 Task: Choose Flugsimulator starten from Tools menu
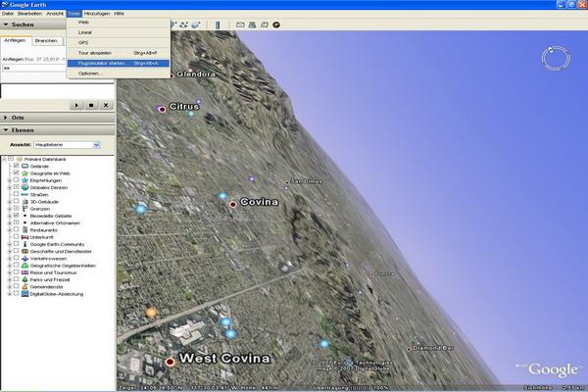pos(119,64)
